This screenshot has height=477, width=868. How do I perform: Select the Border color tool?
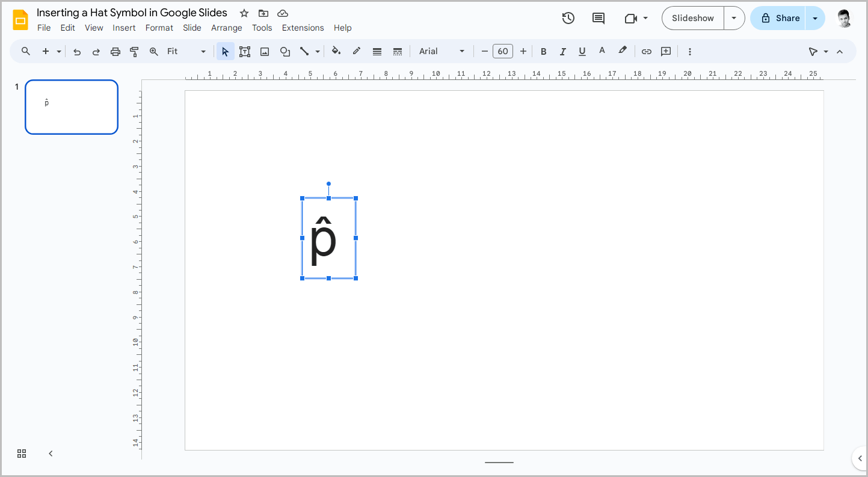pos(357,51)
